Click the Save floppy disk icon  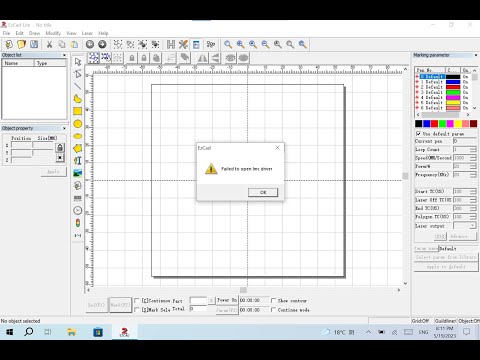[34, 44]
